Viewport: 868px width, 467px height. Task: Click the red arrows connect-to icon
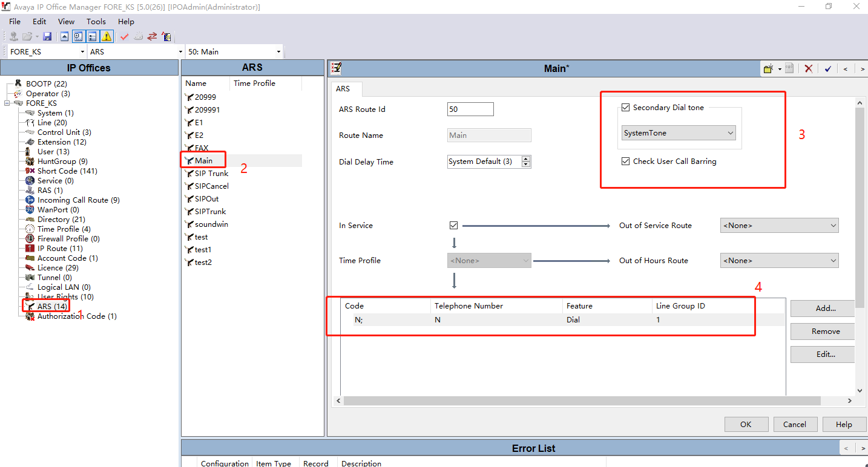[x=152, y=36]
